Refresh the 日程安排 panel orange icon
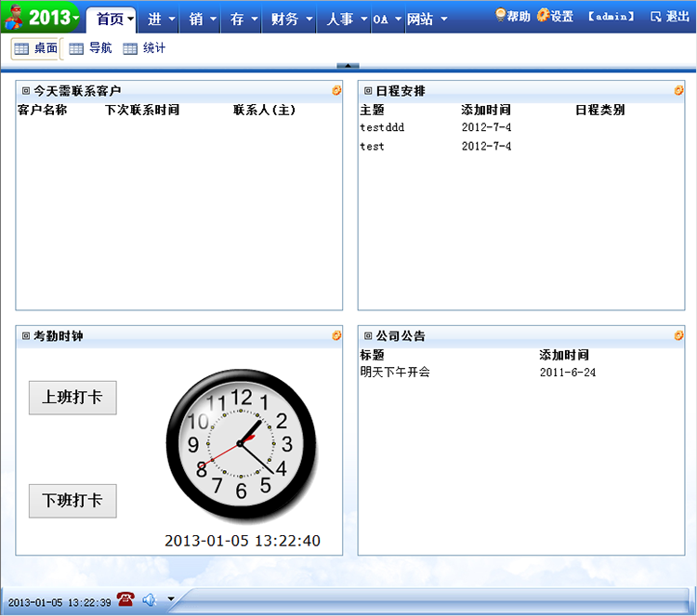Image resolution: width=697 pixels, height=616 pixels. click(678, 90)
